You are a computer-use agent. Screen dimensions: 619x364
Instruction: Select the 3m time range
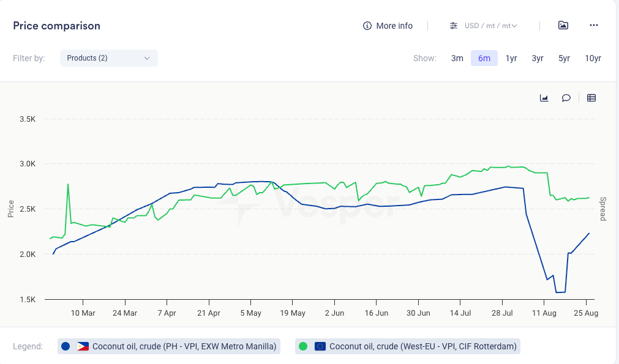(x=457, y=58)
